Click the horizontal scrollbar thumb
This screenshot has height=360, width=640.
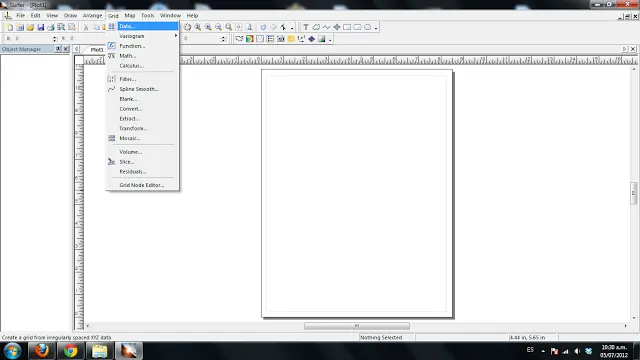[357, 326]
